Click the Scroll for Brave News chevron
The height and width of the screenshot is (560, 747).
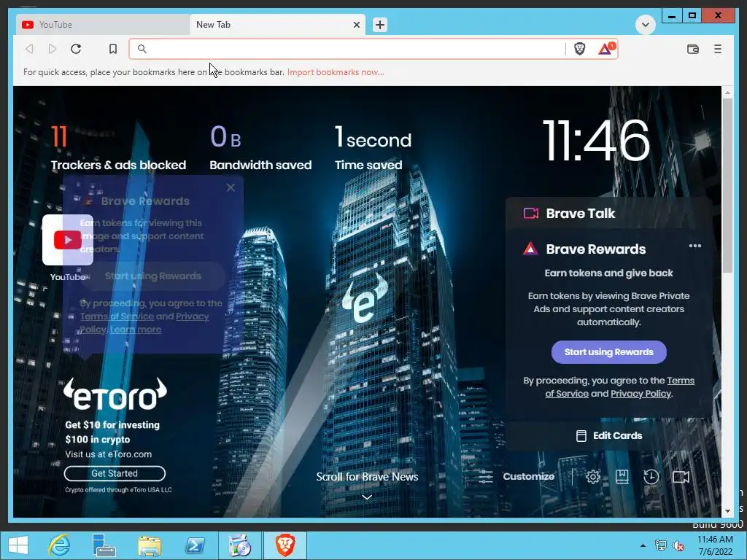pyautogui.click(x=367, y=497)
